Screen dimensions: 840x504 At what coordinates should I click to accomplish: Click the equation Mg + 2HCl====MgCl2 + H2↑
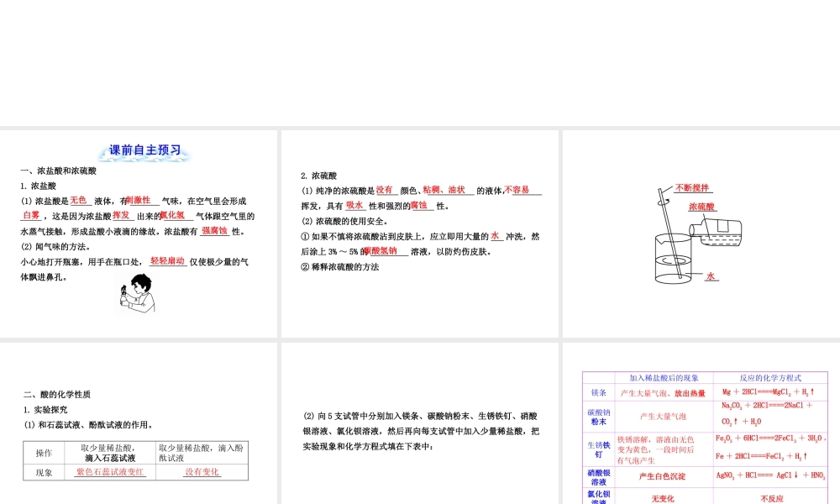tap(768, 392)
